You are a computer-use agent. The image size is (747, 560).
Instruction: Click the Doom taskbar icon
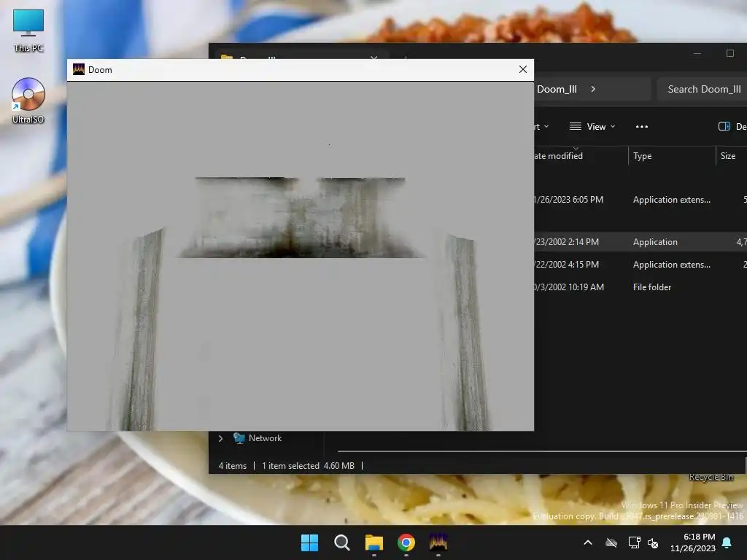[438, 542]
